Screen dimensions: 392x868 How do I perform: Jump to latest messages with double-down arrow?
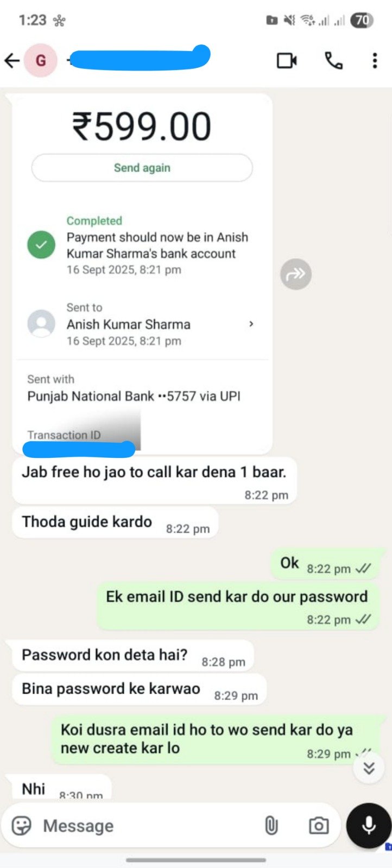tap(369, 768)
